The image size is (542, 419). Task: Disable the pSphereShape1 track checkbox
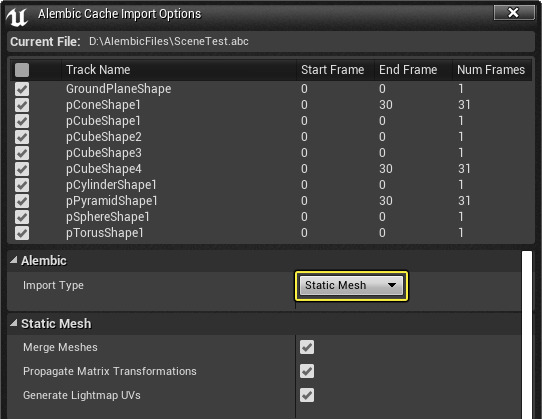coord(22,217)
